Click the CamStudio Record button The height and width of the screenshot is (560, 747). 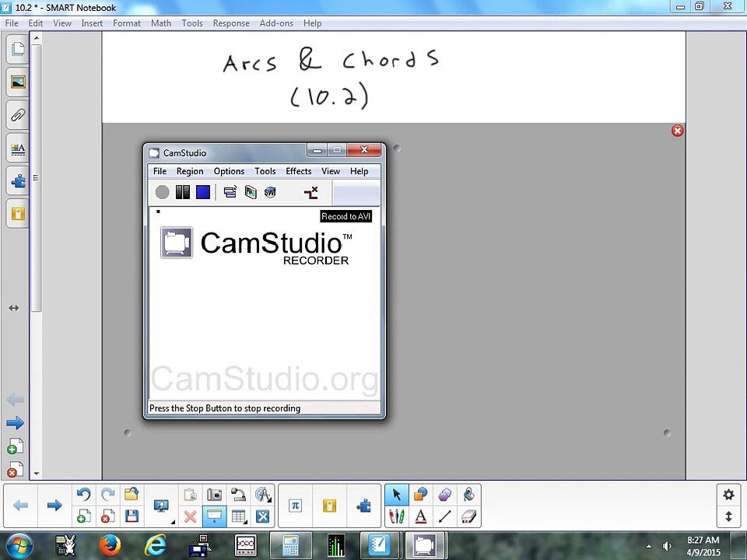(162, 192)
